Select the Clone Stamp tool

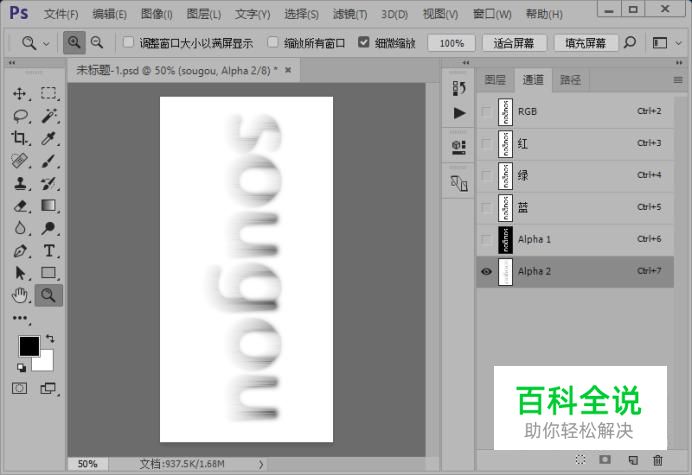20,183
